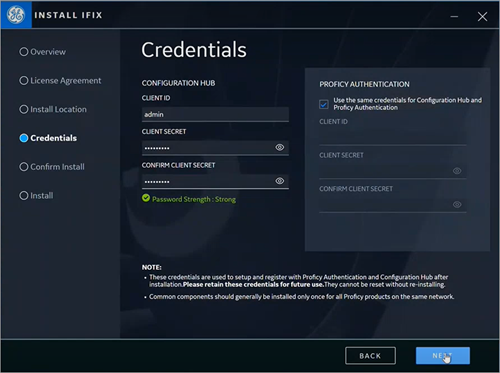500x373 pixels.
Task: Reveal the Configuration Hub confirm client secret
Action: (x=280, y=181)
